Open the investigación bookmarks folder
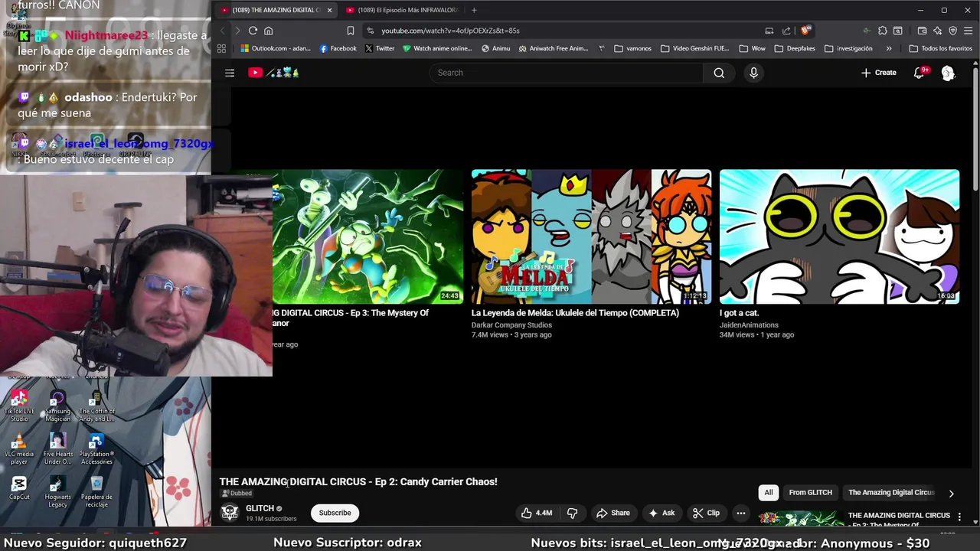Image resolution: width=980 pixels, height=551 pixels. point(848,48)
